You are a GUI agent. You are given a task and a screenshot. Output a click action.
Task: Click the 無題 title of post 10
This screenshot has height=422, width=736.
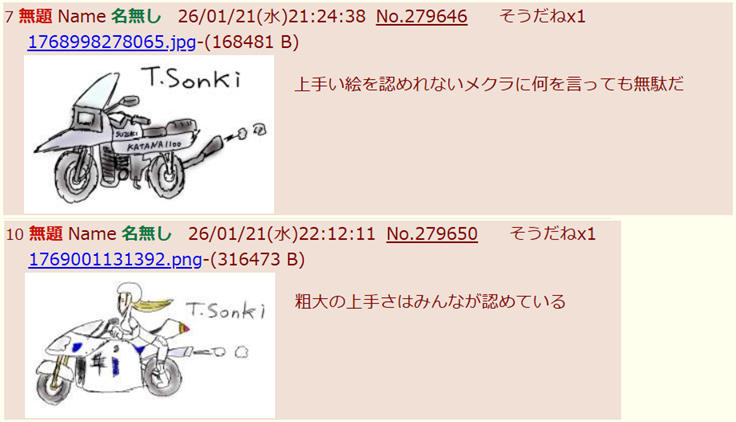pos(46,234)
